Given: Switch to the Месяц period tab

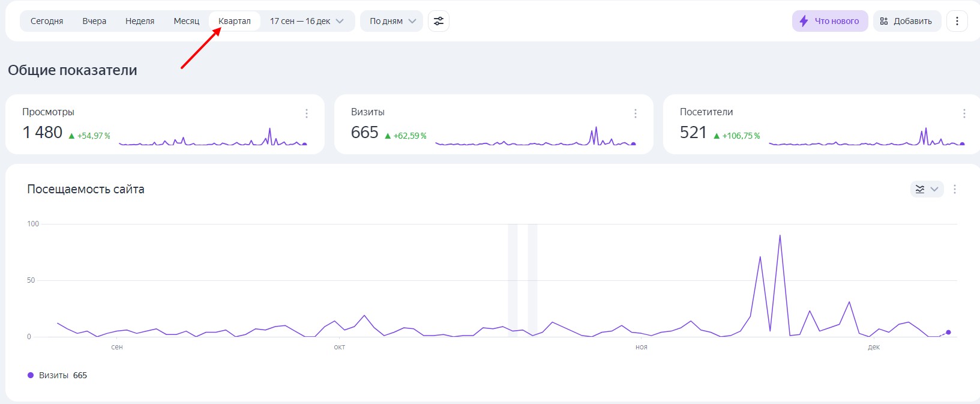Looking at the screenshot, I should pos(187,21).
